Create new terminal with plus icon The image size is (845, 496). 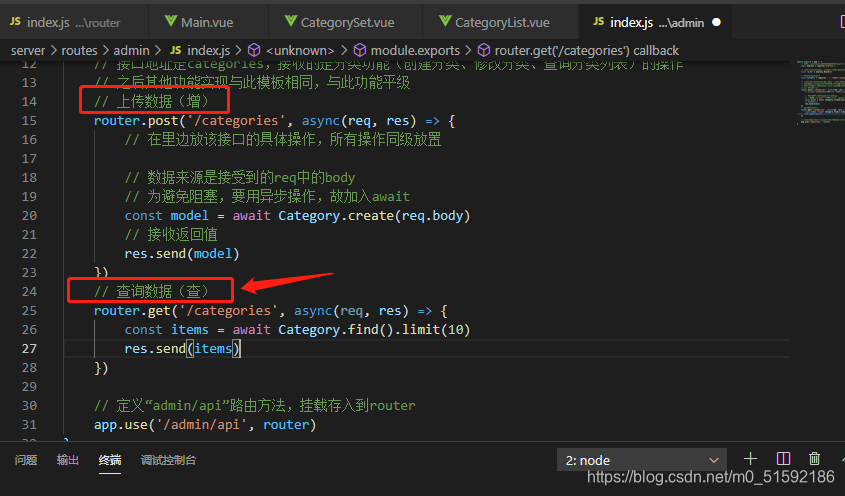750,459
